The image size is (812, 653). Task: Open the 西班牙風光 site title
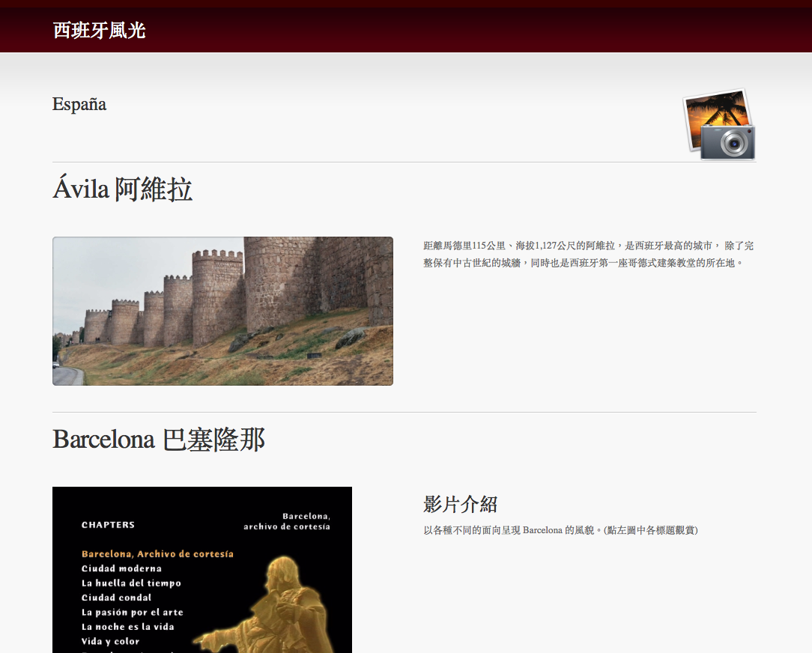(x=99, y=31)
